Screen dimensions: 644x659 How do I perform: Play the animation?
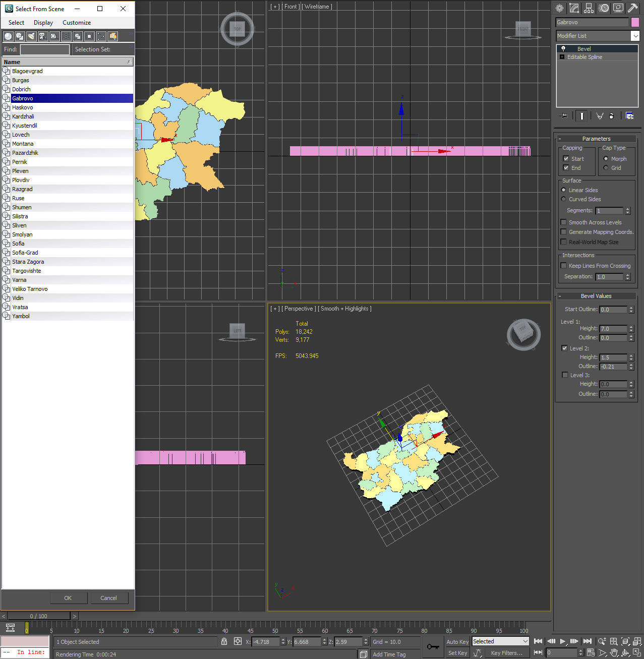click(x=563, y=641)
